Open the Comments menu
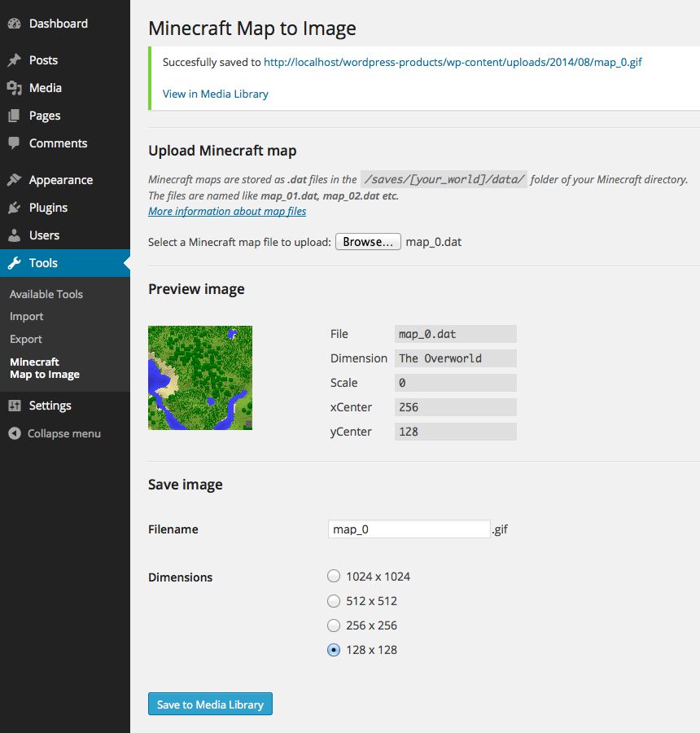This screenshot has width=700, height=733. coord(59,143)
